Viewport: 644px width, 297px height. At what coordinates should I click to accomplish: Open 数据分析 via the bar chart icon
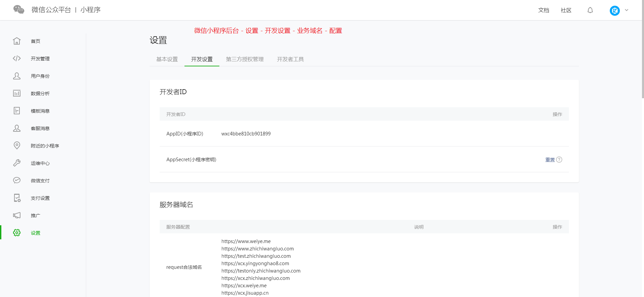tap(17, 93)
